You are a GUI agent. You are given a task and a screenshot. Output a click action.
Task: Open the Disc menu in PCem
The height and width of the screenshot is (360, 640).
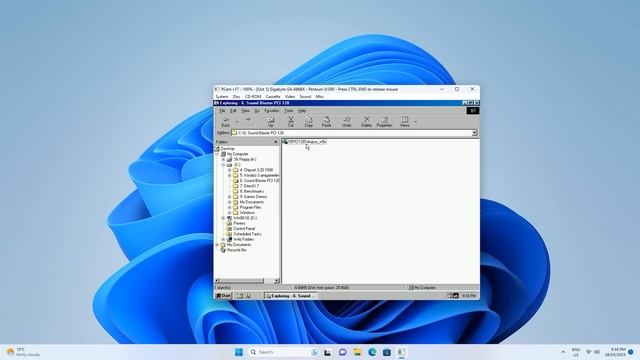pos(236,97)
